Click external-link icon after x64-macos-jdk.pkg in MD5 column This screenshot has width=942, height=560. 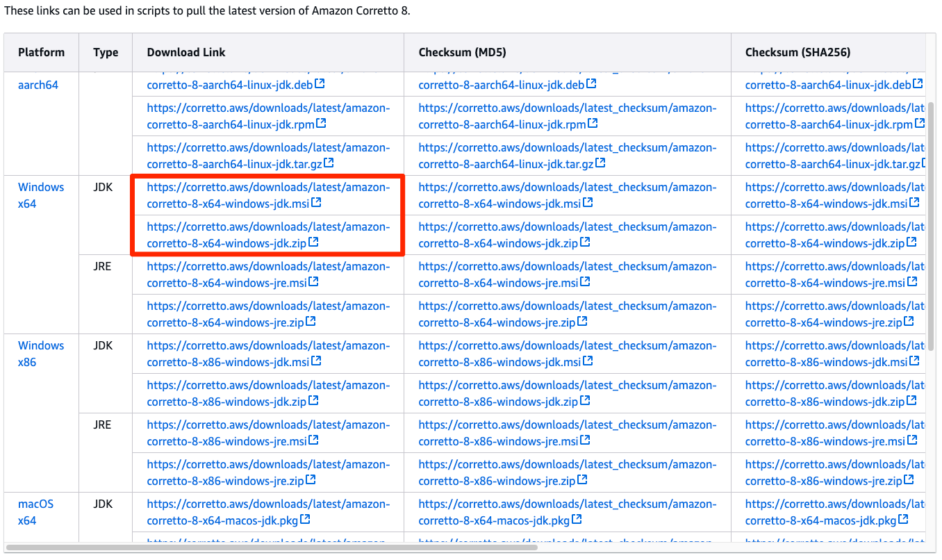577,520
